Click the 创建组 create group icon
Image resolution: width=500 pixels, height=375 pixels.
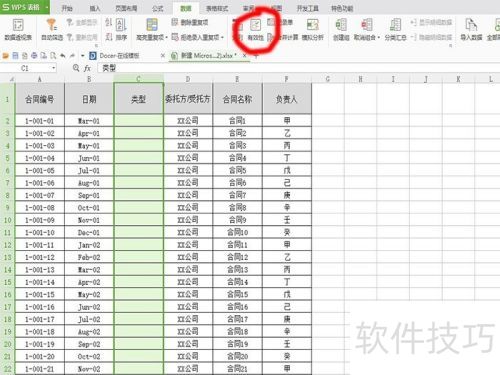(341, 30)
